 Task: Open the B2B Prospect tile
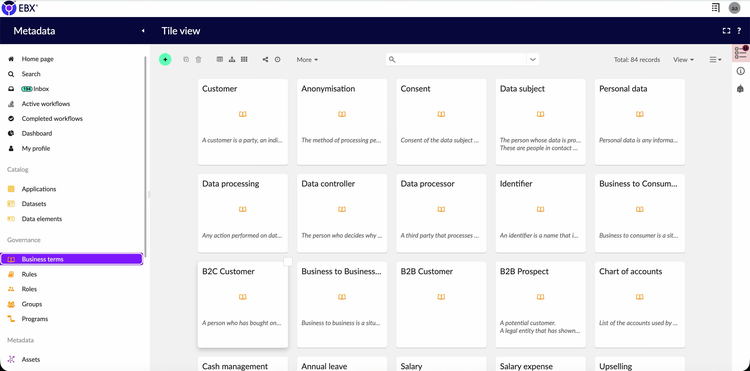(540, 304)
